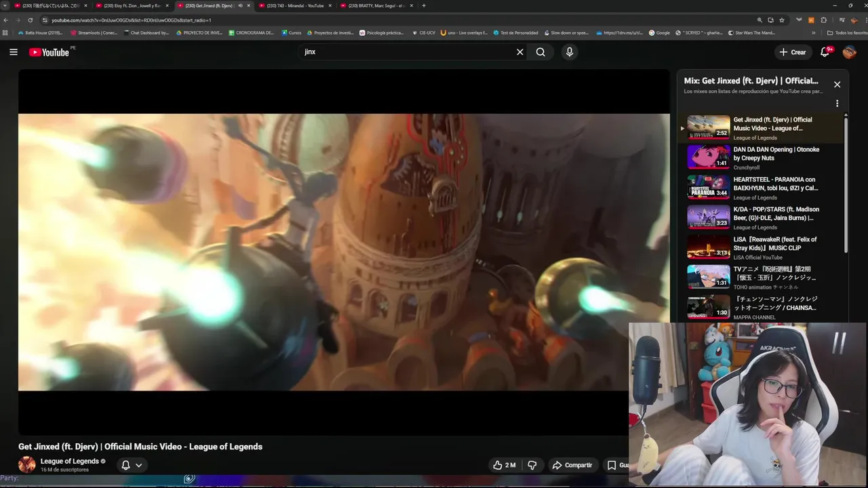
Task: Open the Streamloots bookmark
Action: (94, 33)
